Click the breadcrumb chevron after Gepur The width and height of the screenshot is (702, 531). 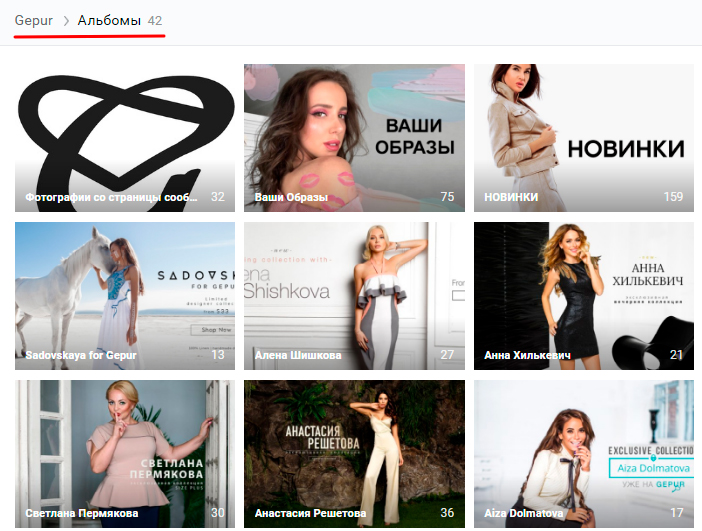click(66, 21)
